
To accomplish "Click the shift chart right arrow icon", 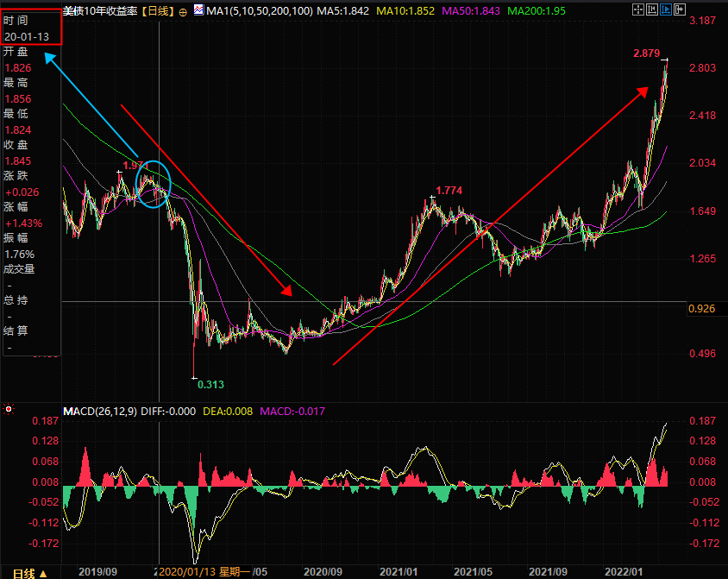I will 680,9.
